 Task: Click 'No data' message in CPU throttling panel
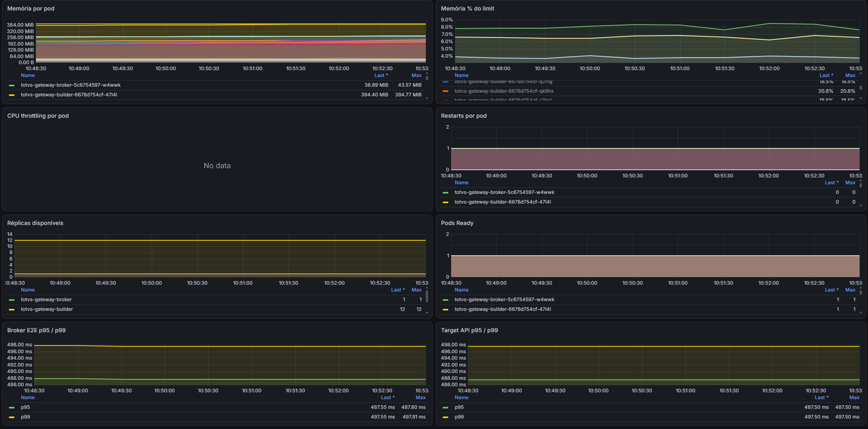[217, 166]
